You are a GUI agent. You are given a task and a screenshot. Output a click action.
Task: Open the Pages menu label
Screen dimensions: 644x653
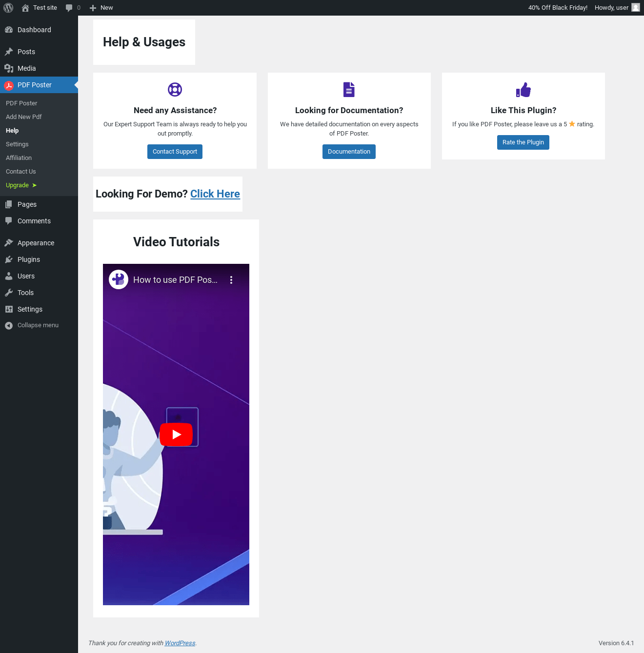pyautogui.click(x=27, y=204)
